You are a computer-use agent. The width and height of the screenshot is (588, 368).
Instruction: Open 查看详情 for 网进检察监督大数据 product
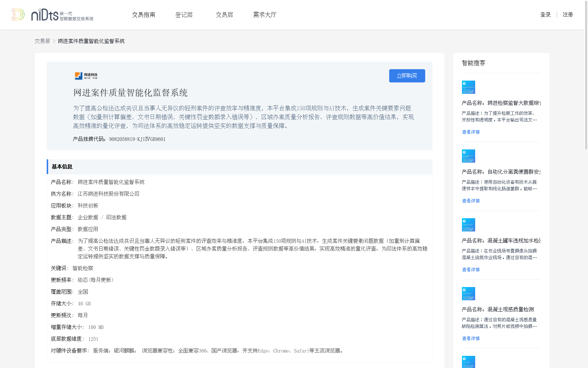[471, 132]
